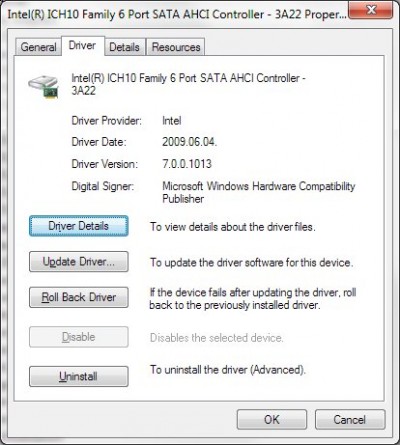
Task: Click the SATA controller device icon
Action: [x=44, y=86]
